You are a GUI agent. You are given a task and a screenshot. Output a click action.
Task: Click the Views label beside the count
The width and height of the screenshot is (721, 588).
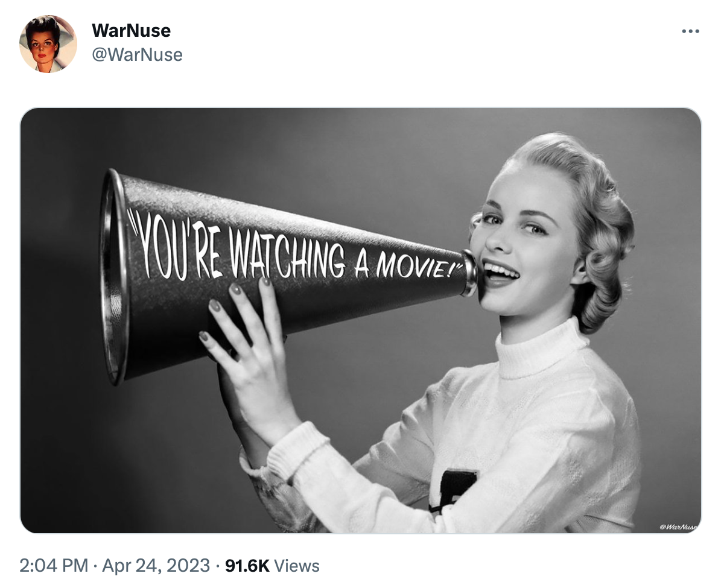[297, 566]
